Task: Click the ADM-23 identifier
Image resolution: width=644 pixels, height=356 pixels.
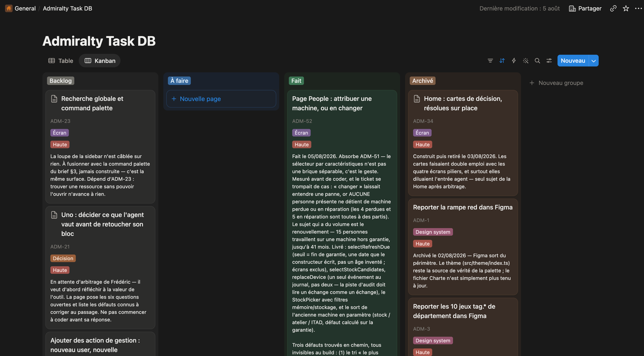Action: pyautogui.click(x=60, y=121)
